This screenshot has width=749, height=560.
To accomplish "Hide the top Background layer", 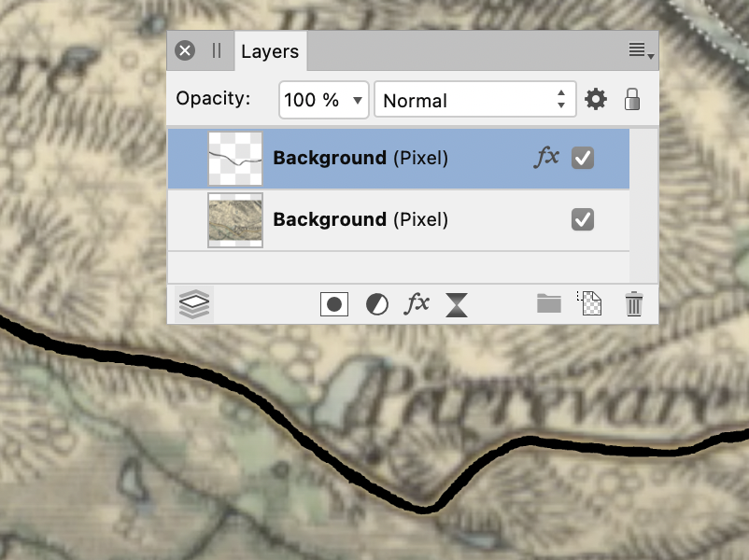I will [585, 159].
